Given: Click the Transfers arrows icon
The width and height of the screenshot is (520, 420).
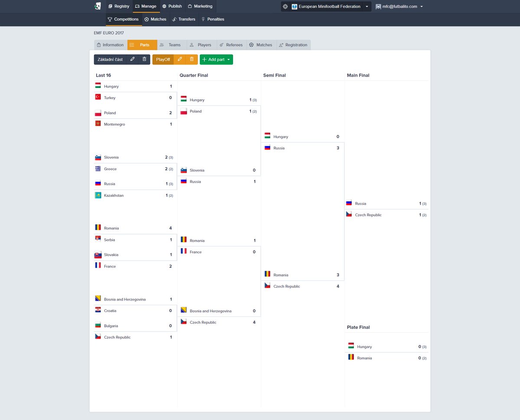Looking at the screenshot, I should [175, 19].
